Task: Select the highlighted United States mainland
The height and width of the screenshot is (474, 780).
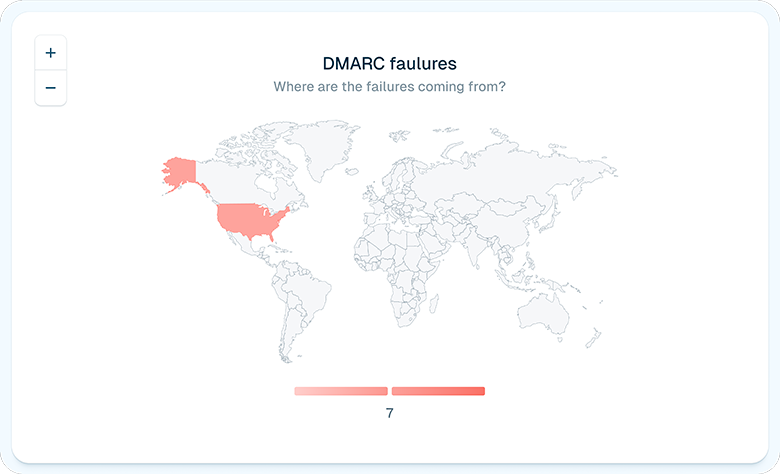Action: click(250, 218)
